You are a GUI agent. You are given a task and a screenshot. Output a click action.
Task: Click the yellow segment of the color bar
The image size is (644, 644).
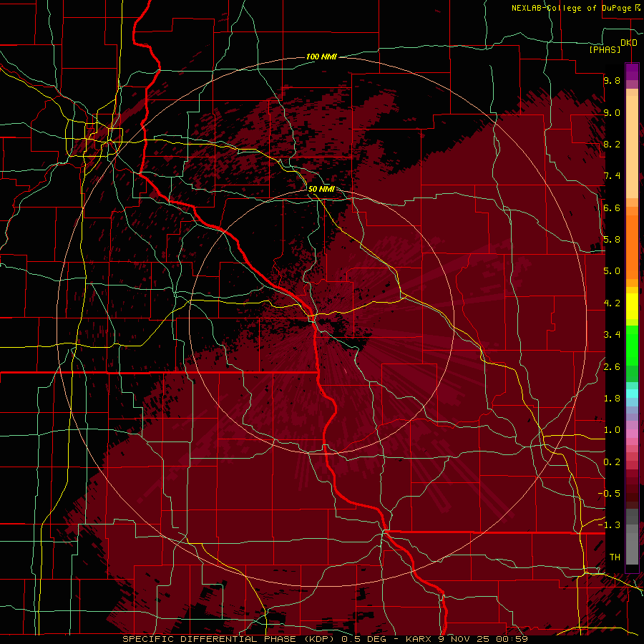pyautogui.click(x=632, y=306)
